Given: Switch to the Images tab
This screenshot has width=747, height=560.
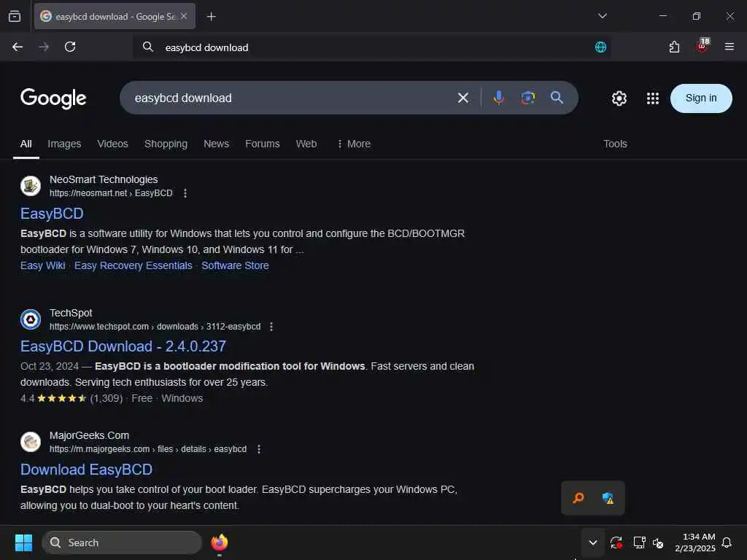Looking at the screenshot, I should (x=64, y=144).
